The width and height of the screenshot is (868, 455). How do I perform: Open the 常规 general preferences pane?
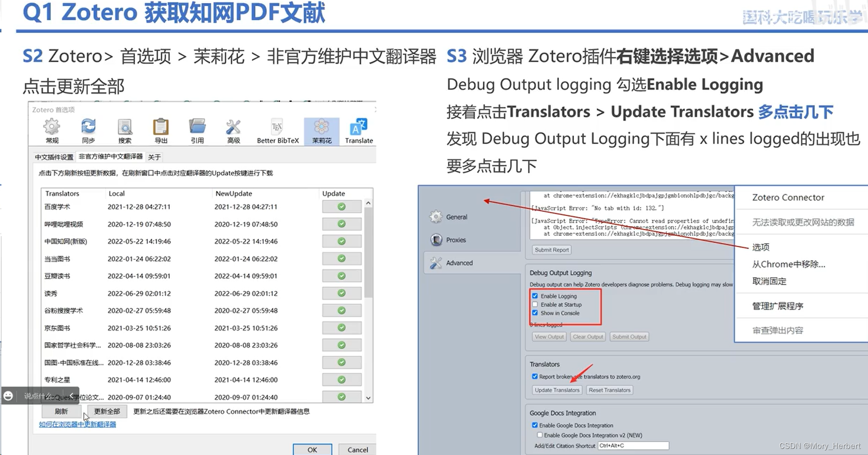(x=52, y=131)
